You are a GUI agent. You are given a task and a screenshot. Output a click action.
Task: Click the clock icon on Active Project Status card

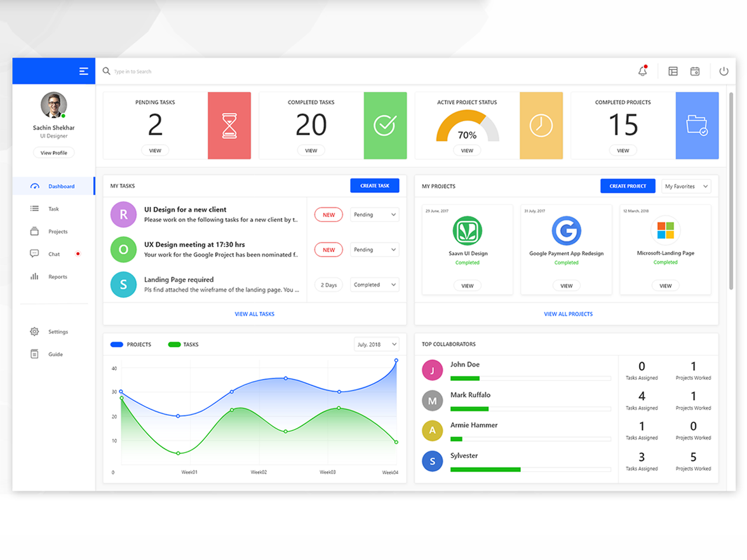point(541,124)
